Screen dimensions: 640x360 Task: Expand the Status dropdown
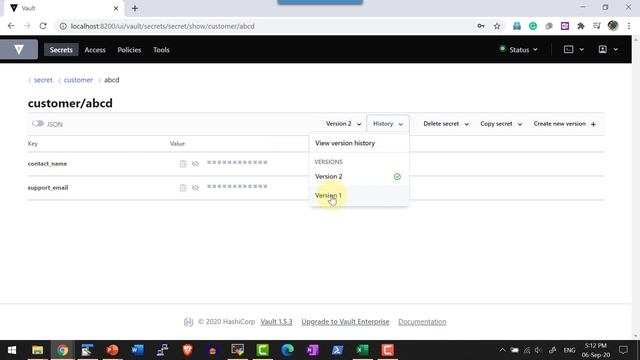pyautogui.click(x=519, y=49)
